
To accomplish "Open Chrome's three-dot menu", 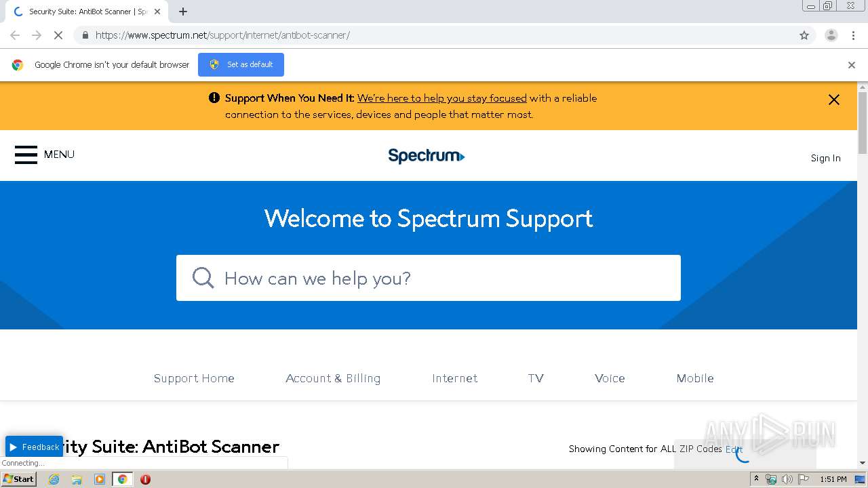I will pyautogui.click(x=853, y=35).
